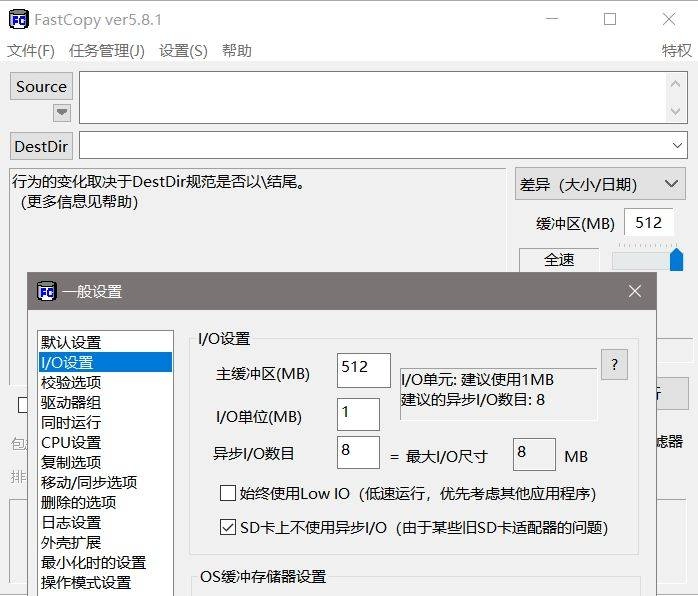Click the FC icon in 一般设置 dialog title
Screen dimensions: 698x596
point(47,292)
